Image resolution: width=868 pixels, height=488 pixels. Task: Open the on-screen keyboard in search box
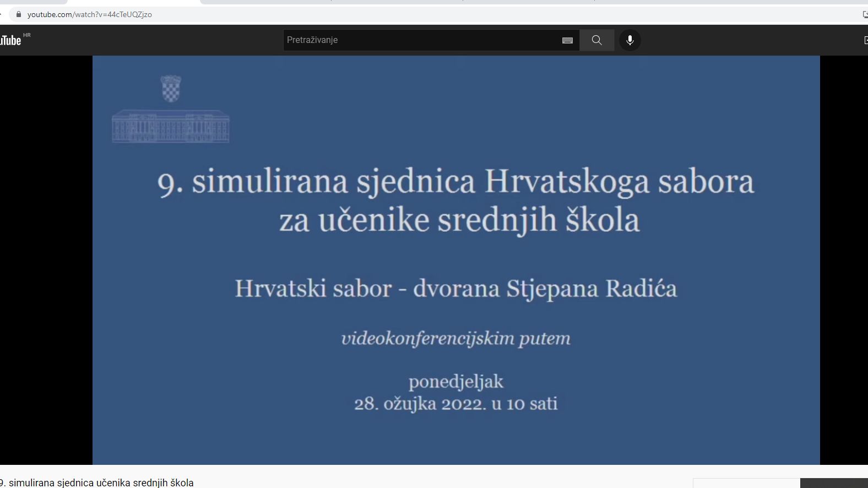coord(567,40)
